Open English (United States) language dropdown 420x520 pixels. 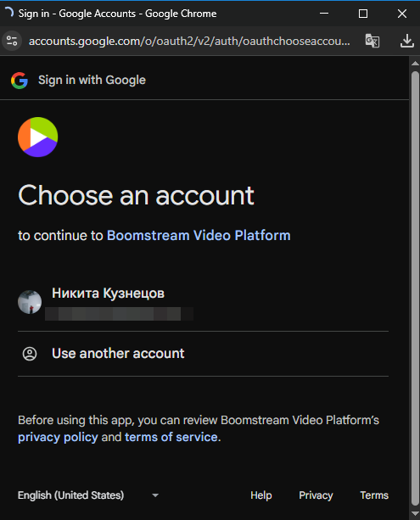[88, 495]
